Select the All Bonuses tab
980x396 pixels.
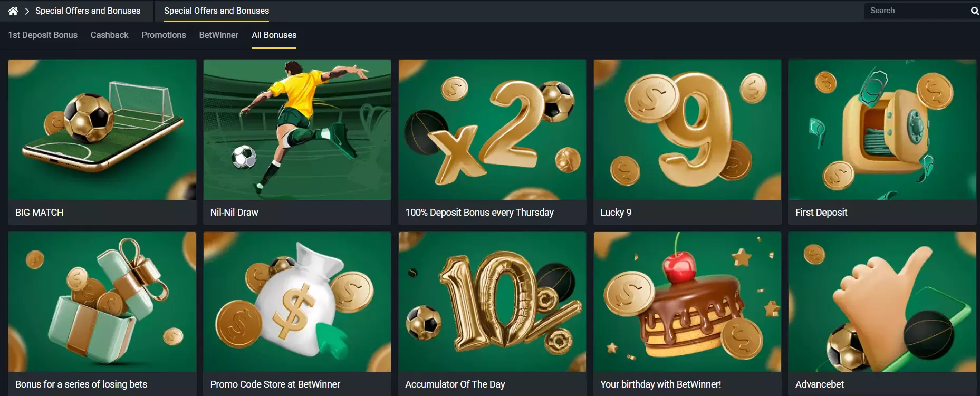coord(274,35)
